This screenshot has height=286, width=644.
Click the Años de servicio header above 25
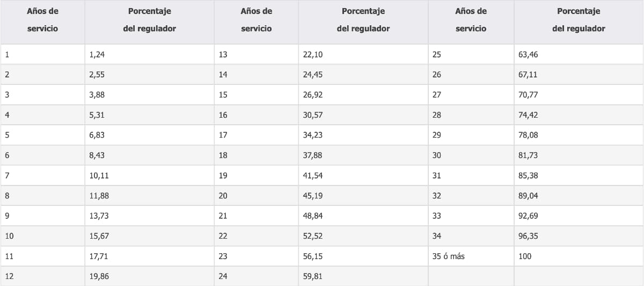[471, 20]
